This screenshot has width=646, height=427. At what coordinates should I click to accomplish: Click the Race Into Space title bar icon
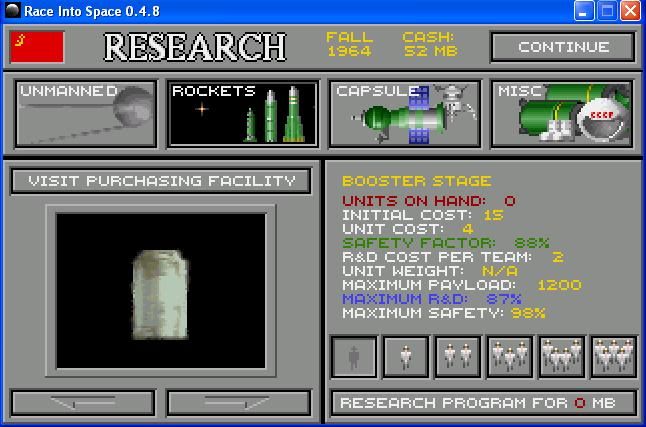(12, 10)
